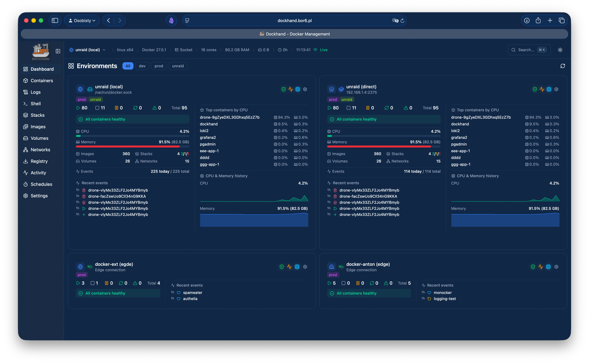This screenshot has height=364, width=589.
Task: Switch to the dev environment filter
Action: 142,66
